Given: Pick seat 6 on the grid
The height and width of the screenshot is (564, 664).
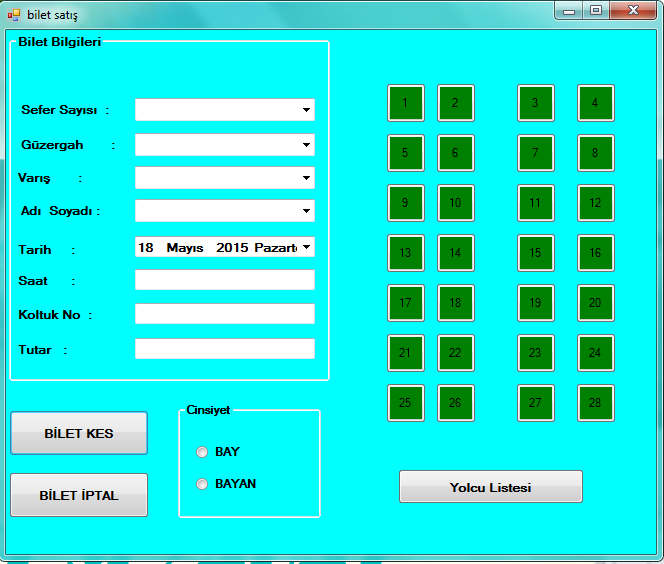Looking at the screenshot, I should pos(456,153).
